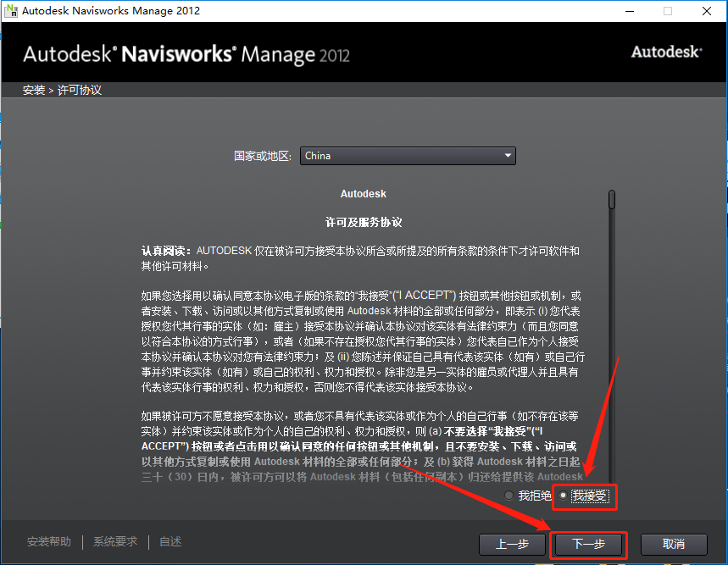This screenshot has height=565, width=728.
Task: Click the license agreement scrollbar thumb
Action: (x=612, y=199)
